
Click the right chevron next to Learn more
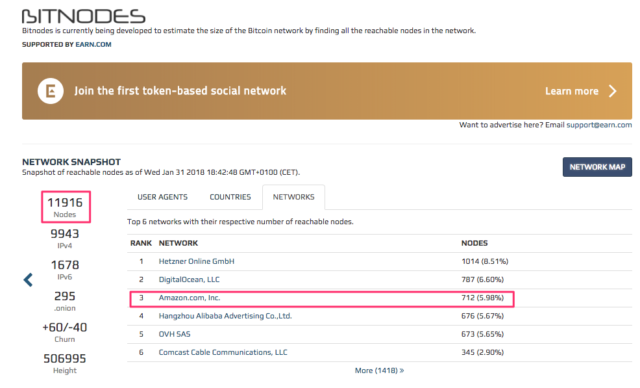612,91
